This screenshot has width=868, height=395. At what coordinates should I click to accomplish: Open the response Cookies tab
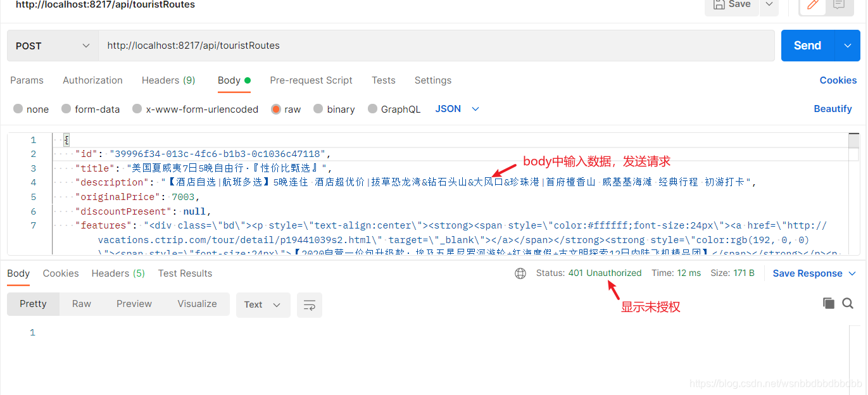[61, 273]
